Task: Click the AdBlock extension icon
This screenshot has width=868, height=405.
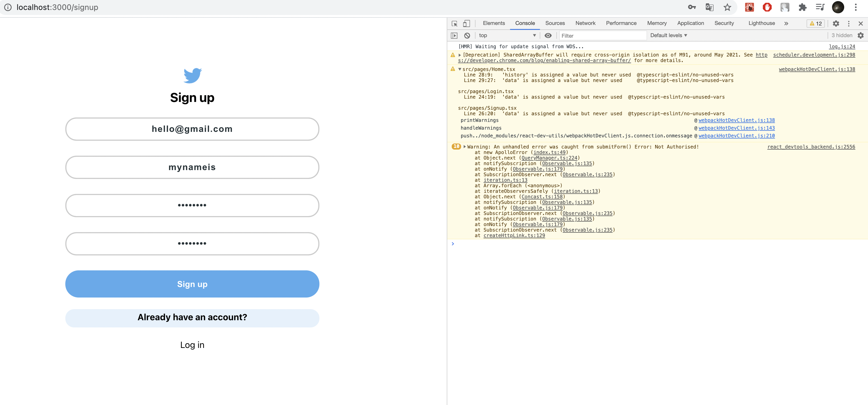Action: coord(767,7)
